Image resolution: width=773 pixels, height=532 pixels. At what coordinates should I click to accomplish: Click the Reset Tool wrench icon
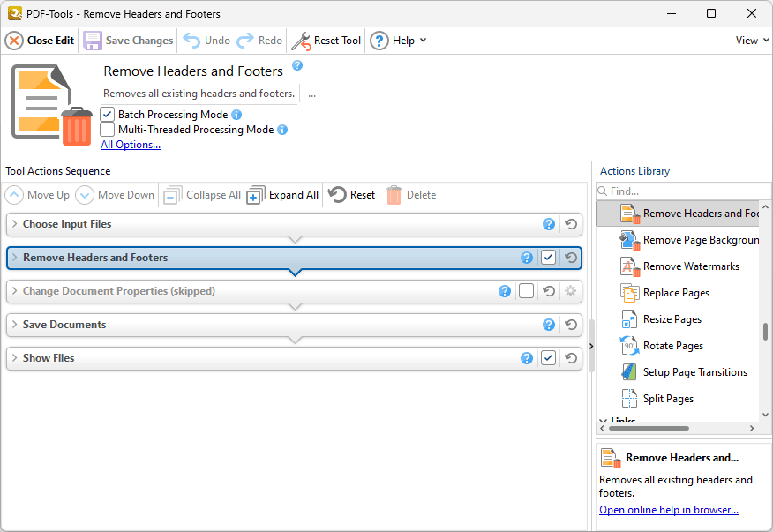click(x=301, y=41)
